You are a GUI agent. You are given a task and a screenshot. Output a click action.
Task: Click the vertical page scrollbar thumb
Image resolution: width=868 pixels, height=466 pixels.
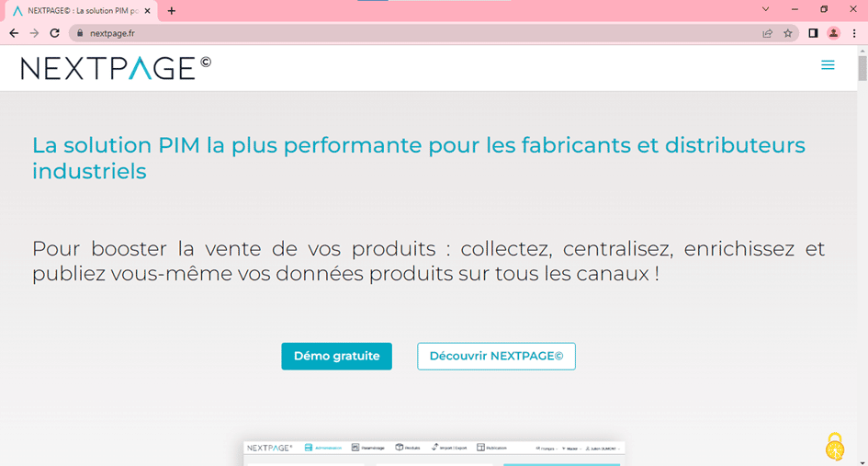[x=862, y=69]
